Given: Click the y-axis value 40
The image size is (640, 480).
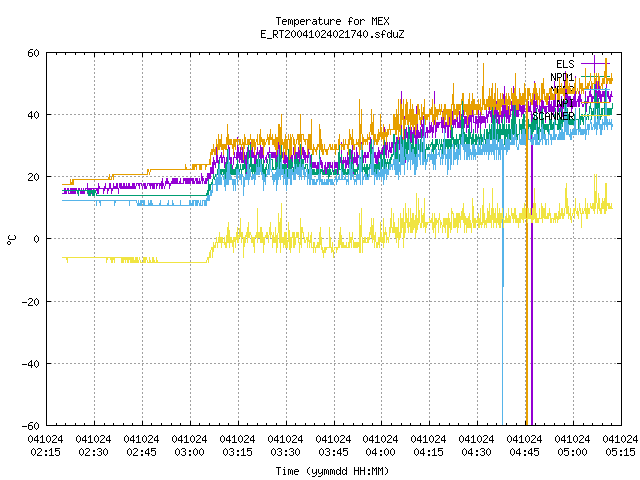Looking at the screenshot, I should 33,115.
